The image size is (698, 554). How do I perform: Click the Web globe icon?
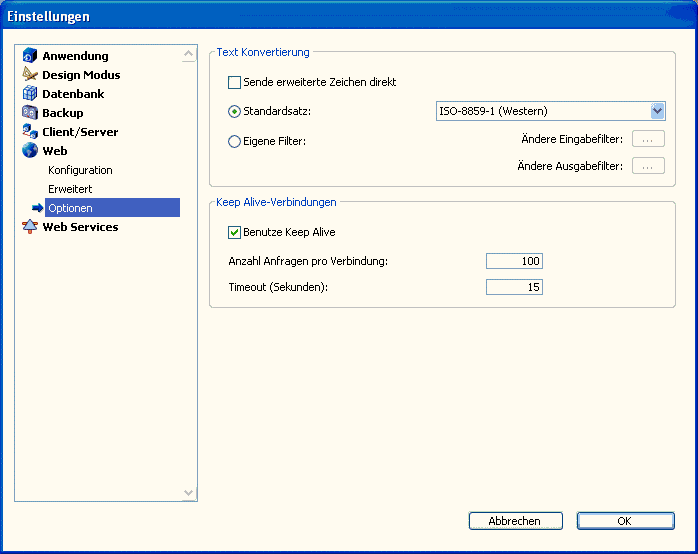pyautogui.click(x=30, y=151)
